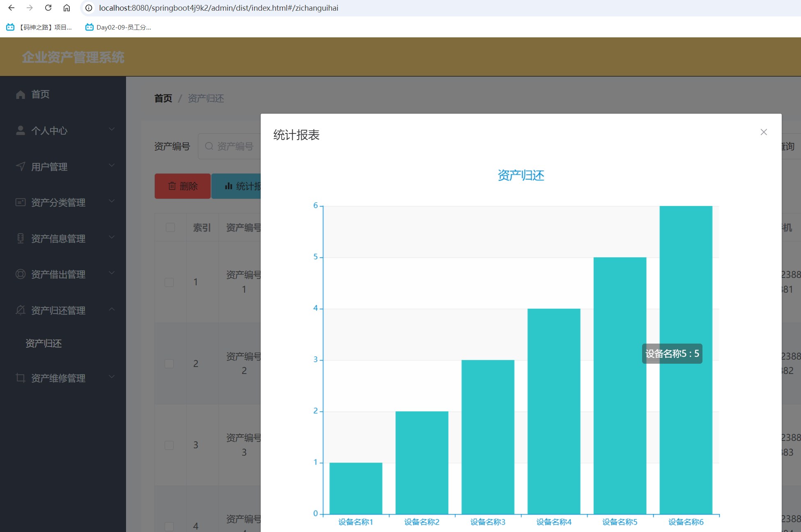Expand the 个人中心 menu chevron
Viewport: 801px width, 532px height.
(x=112, y=129)
